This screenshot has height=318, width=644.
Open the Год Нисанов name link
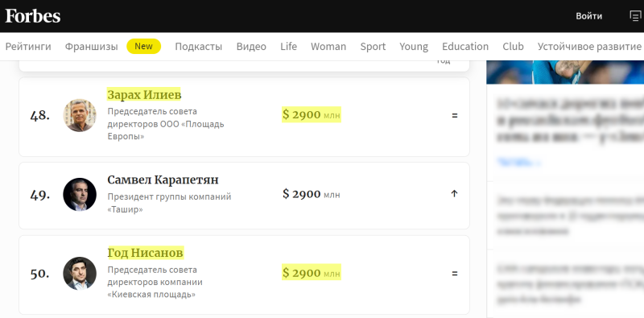[146, 253]
